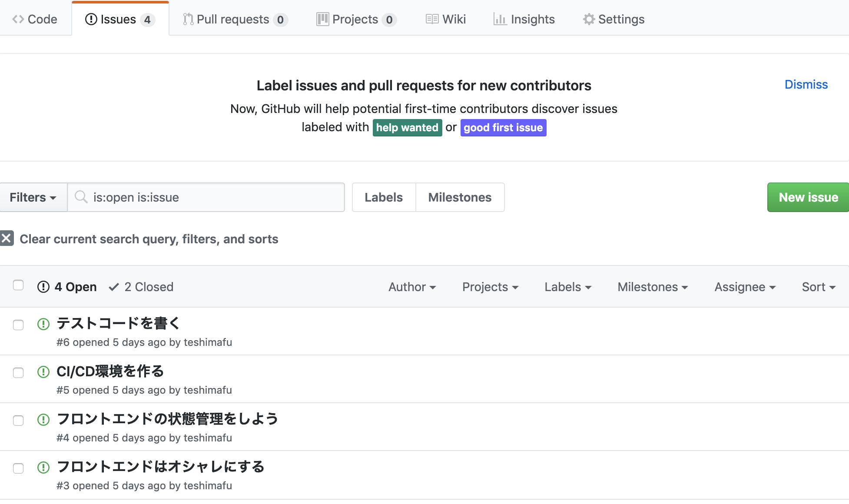Click the open issue status icon beside テストコードを書く
Image resolution: width=849 pixels, height=504 pixels.
43,325
